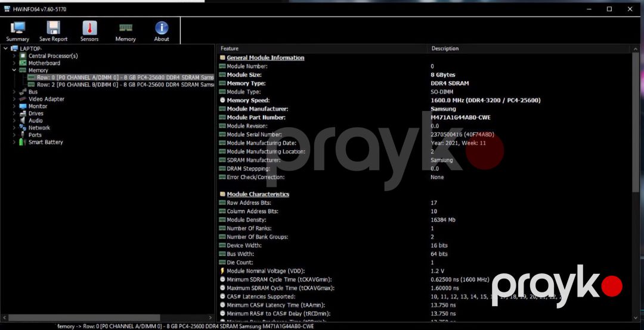Select the Error Check/Correction row

tap(425, 177)
